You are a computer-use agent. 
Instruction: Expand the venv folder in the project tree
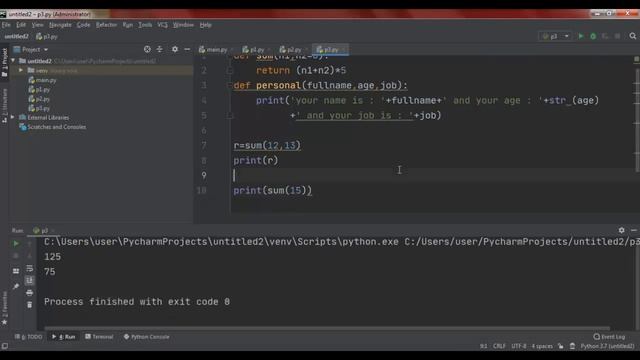coord(21,71)
